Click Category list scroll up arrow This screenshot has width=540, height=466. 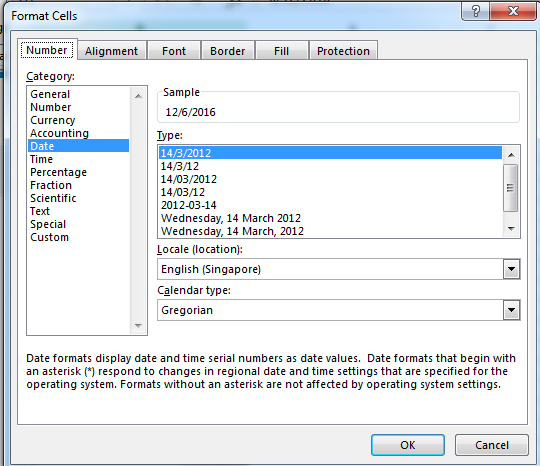point(138,96)
